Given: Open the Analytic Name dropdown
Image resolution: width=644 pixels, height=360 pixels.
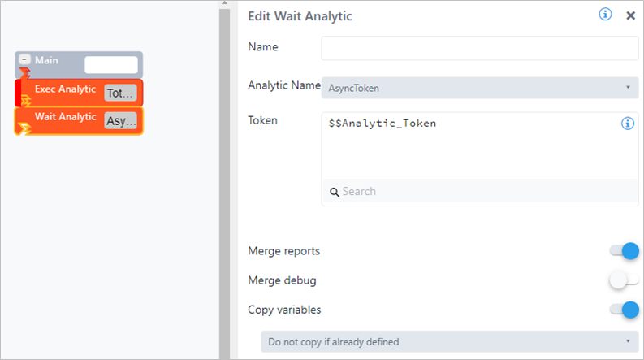Looking at the screenshot, I should coord(480,87).
